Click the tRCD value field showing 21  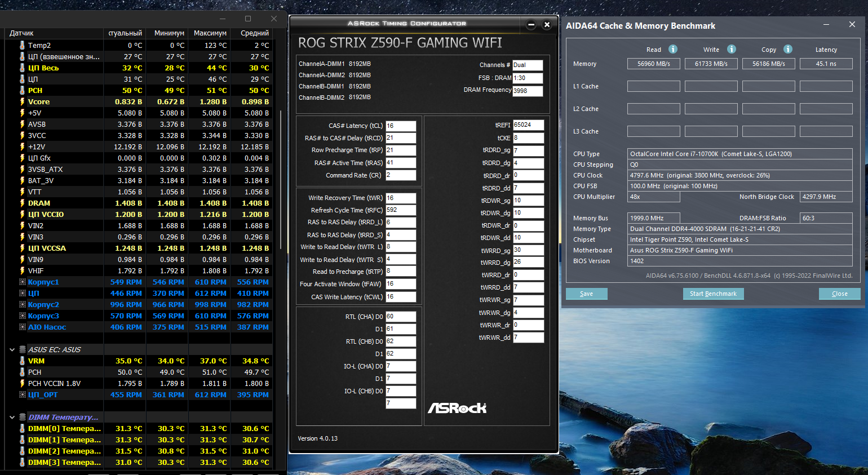pos(401,138)
